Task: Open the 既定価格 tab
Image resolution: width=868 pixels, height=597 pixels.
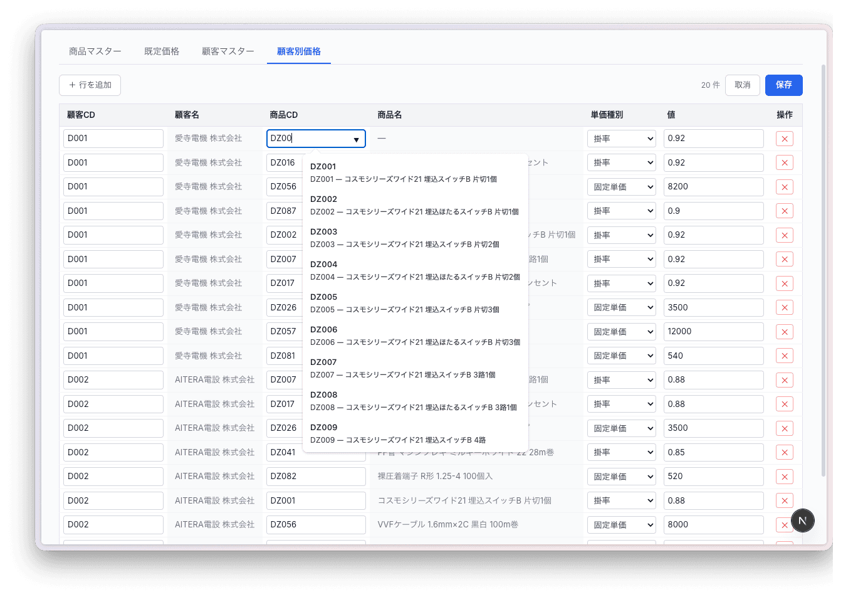Action: pos(162,51)
